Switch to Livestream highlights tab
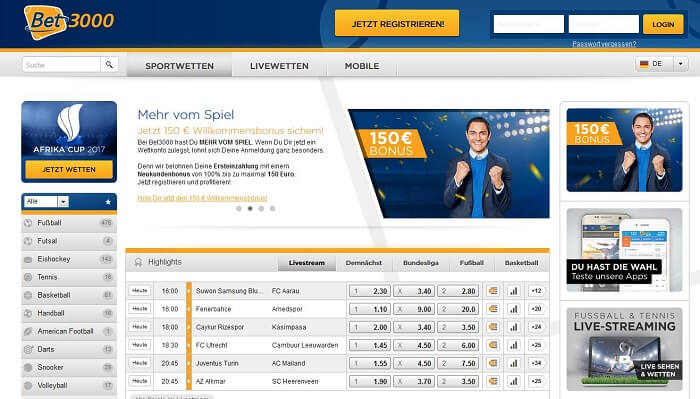 (x=307, y=263)
